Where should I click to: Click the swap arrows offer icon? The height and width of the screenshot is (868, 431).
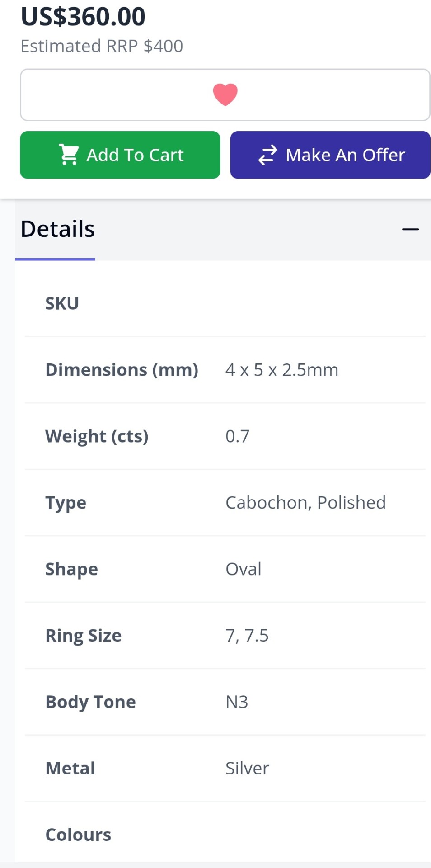pyautogui.click(x=267, y=155)
